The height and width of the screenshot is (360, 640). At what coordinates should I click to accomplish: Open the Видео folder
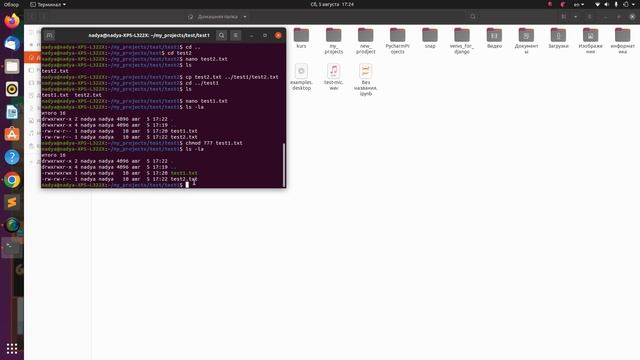coord(494,38)
